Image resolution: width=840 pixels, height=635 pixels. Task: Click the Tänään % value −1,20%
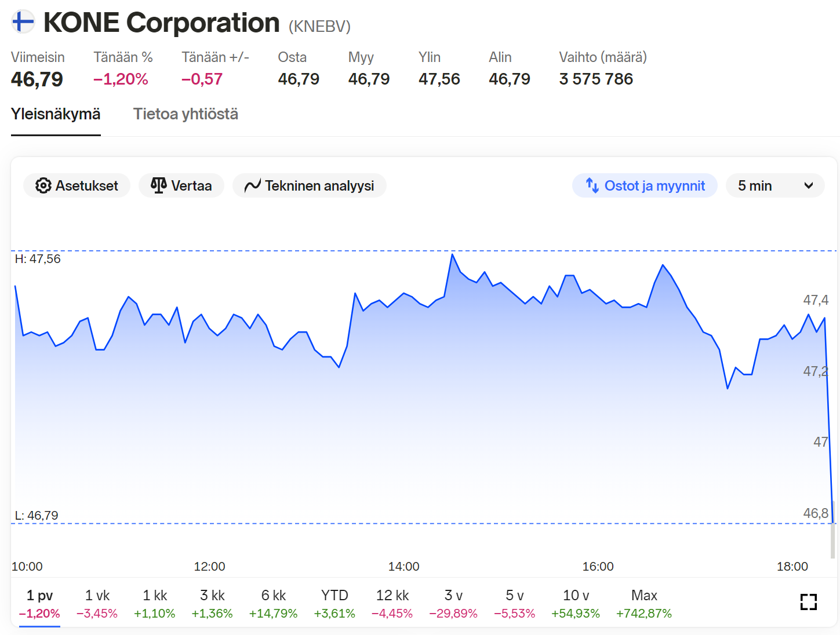[x=121, y=79]
